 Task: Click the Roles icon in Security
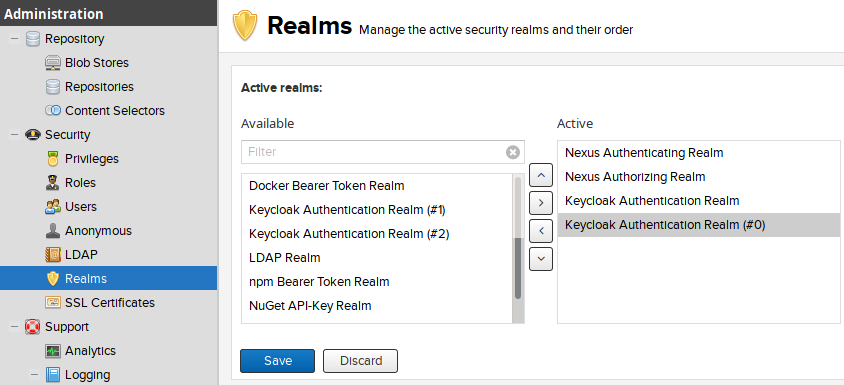52,183
